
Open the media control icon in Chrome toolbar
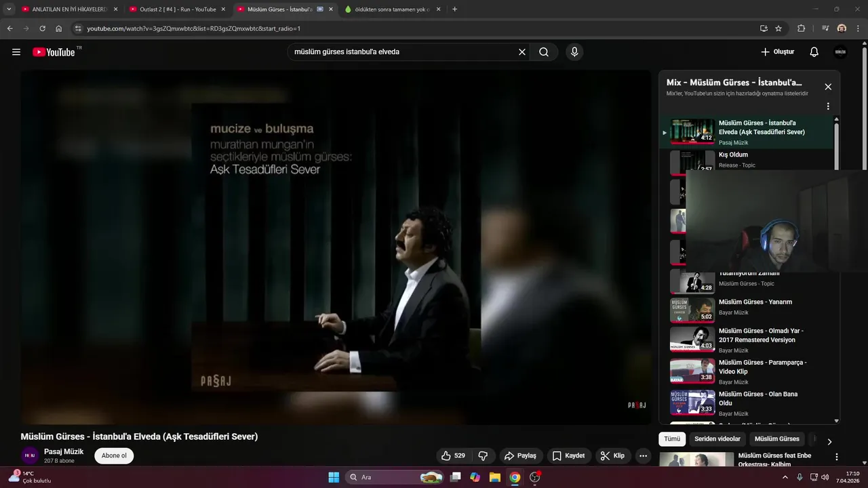tap(825, 28)
